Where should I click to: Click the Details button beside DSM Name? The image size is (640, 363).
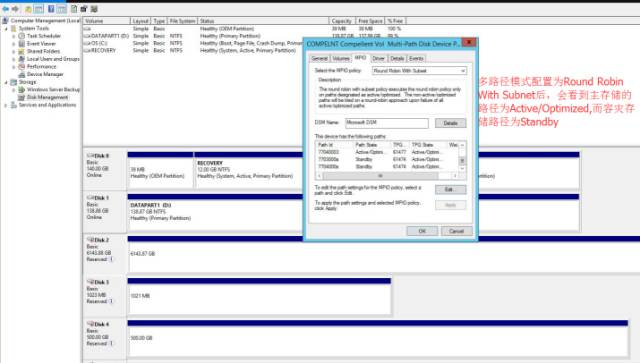(450, 123)
